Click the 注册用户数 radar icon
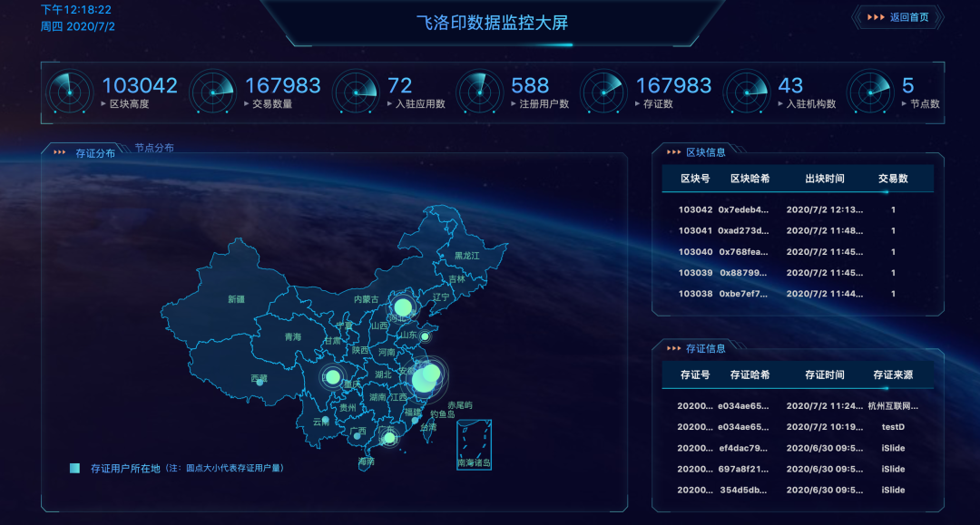Viewport: 980px width, 525px height. click(479, 92)
